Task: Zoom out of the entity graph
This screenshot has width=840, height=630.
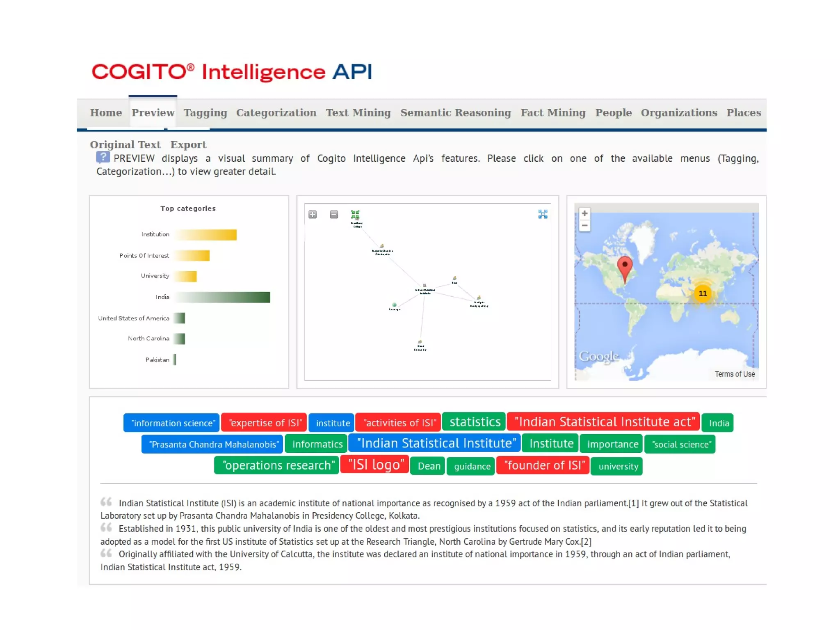Action: click(x=334, y=214)
